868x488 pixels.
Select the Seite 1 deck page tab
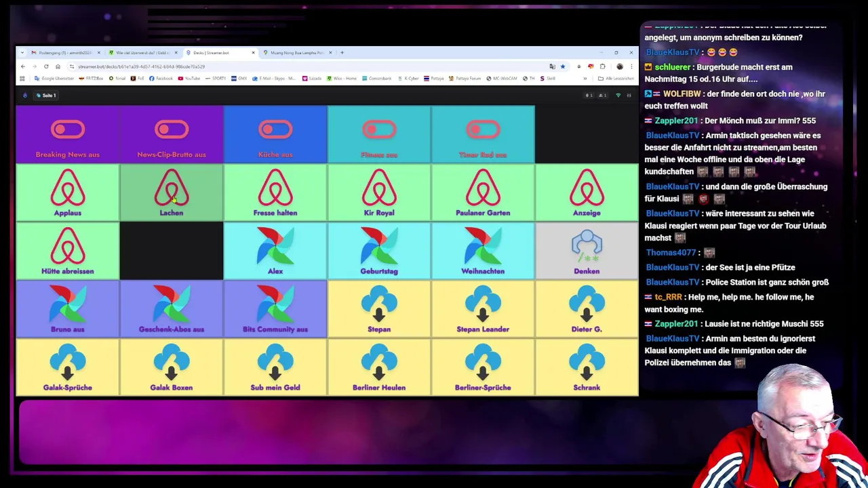46,96
